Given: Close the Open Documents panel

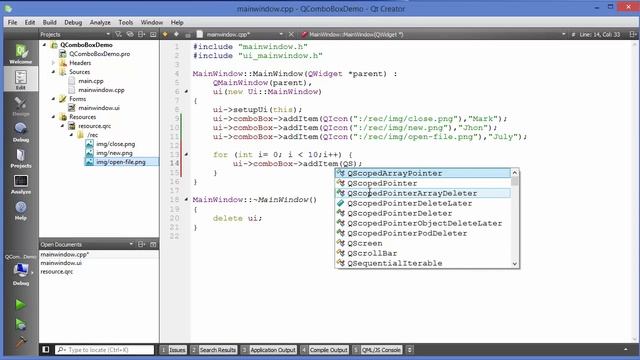Looking at the screenshot, I should click(153, 244).
